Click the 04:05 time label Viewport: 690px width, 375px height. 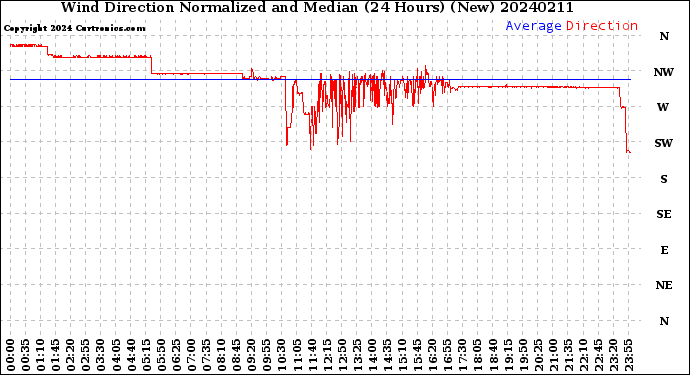[x=116, y=355]
